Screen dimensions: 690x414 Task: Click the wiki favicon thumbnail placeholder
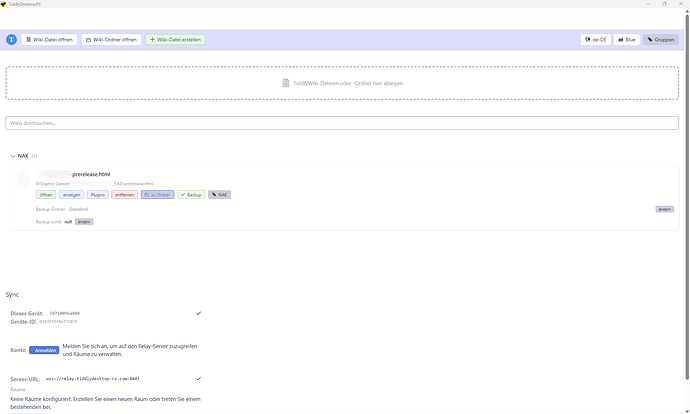[x=22, y=178]
